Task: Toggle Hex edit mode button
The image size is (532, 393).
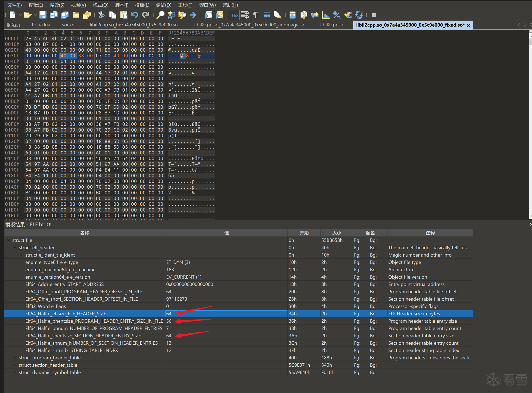Action: [234, 15]
